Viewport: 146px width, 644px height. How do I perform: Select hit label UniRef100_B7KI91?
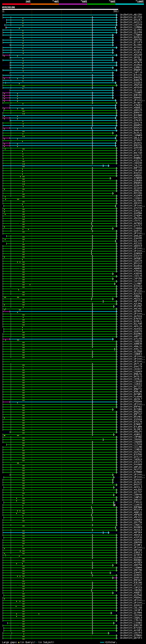click(131, 75)
